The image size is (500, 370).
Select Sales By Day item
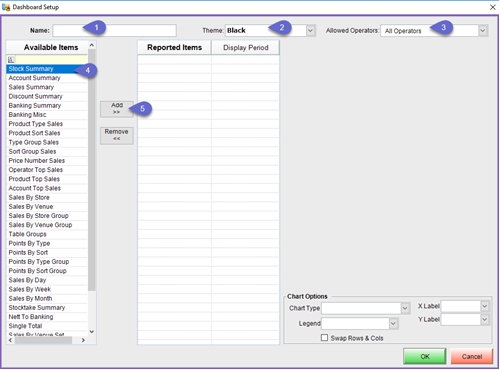click(x=47, y=280)
